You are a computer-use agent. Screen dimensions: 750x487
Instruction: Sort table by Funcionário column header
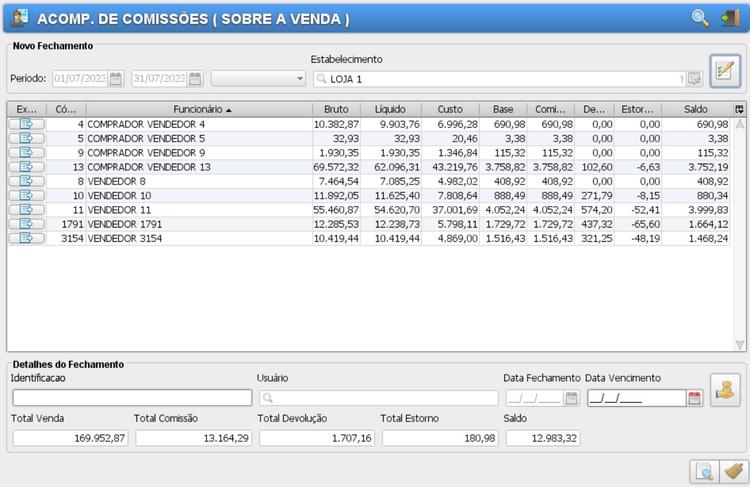pos(198,109)
